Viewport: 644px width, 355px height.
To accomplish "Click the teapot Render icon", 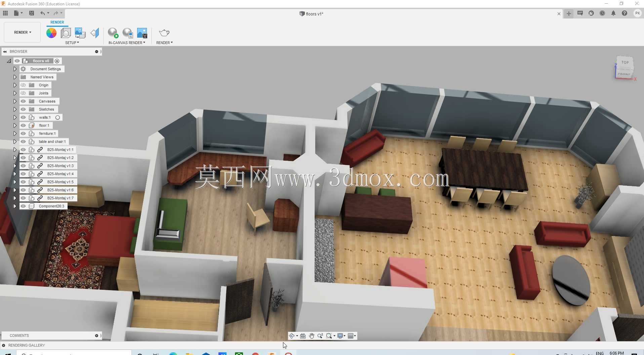I will 164,33.
